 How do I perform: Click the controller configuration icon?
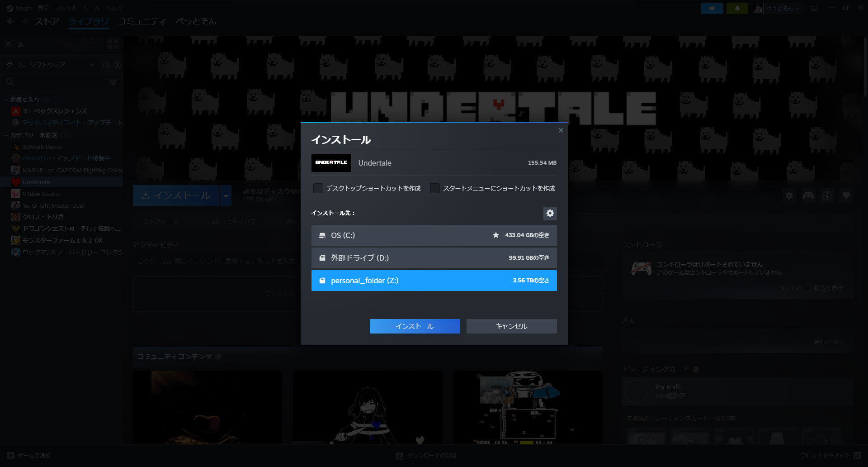coord(808,195)
